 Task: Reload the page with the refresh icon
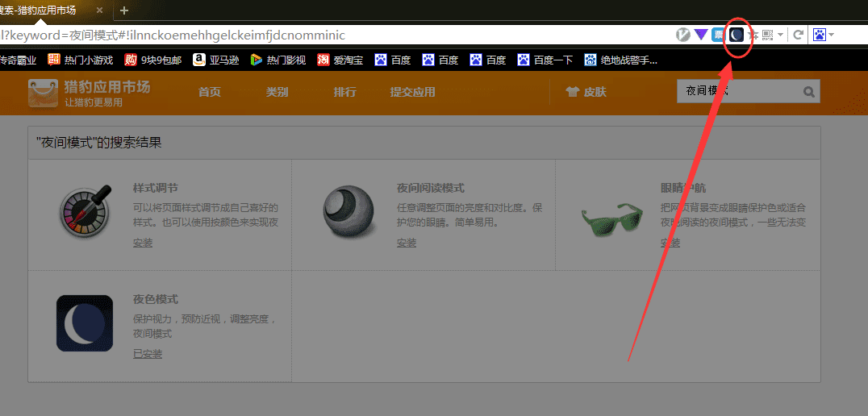(798, 35)
